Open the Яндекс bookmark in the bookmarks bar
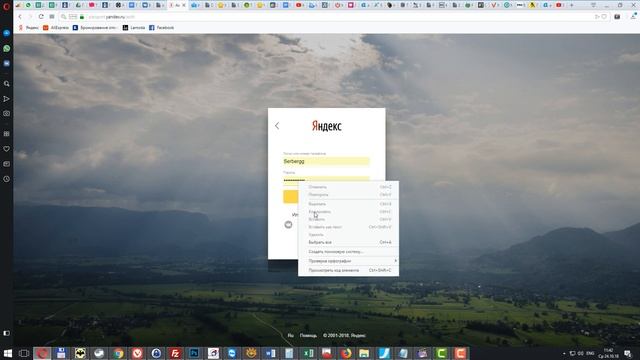Screen dimensions: 640x360 29,28
